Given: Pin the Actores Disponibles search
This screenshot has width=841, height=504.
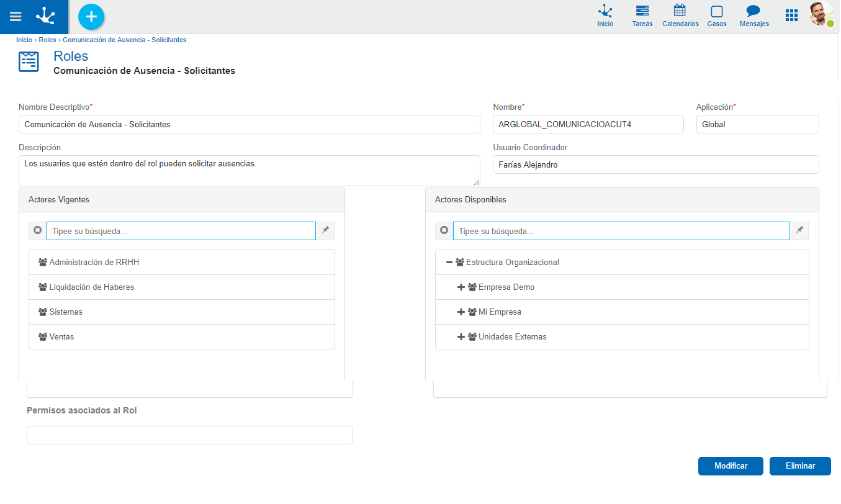Looking at the screenshot, I should click(799, 230).
